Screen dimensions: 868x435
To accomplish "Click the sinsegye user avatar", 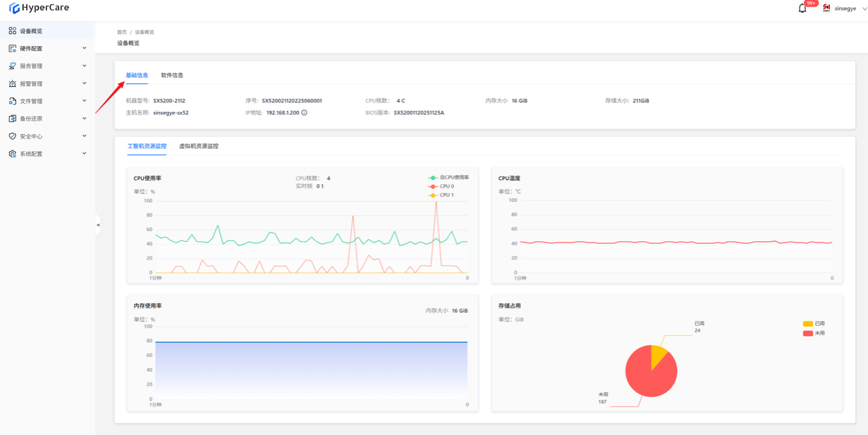I will point(826,8).
